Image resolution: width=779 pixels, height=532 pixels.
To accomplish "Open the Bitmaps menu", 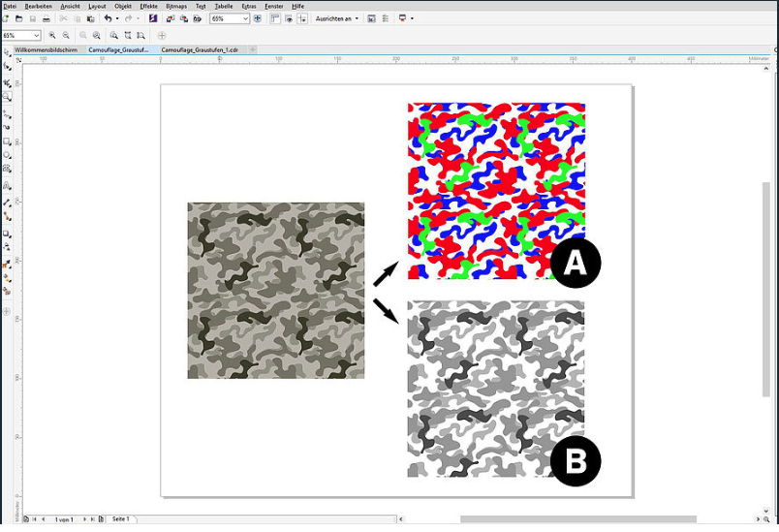I will pyautogui.click(x=175, y=6).
